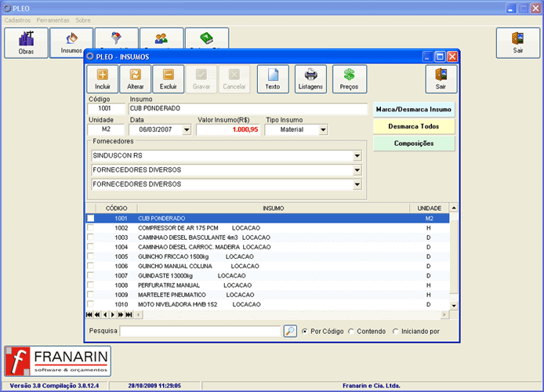Open Preços dollar tool
Viewport: 544px width, 392px height.
pyautogui.click(x=349, y=79)
